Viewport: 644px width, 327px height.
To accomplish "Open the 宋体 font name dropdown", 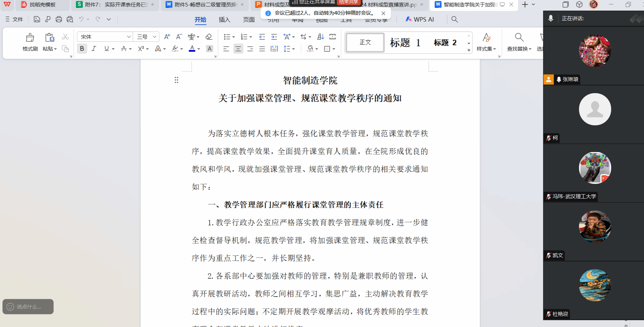I will [x=129, y=37].
